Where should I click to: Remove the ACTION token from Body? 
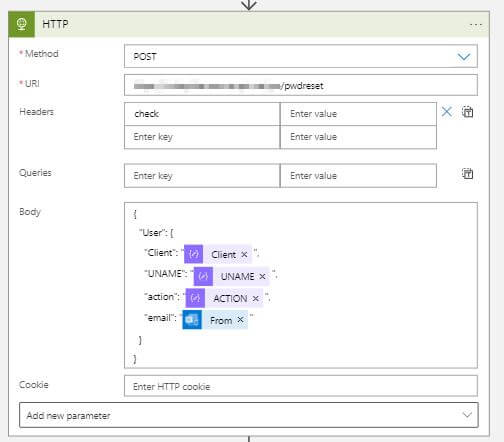point(255,298)
